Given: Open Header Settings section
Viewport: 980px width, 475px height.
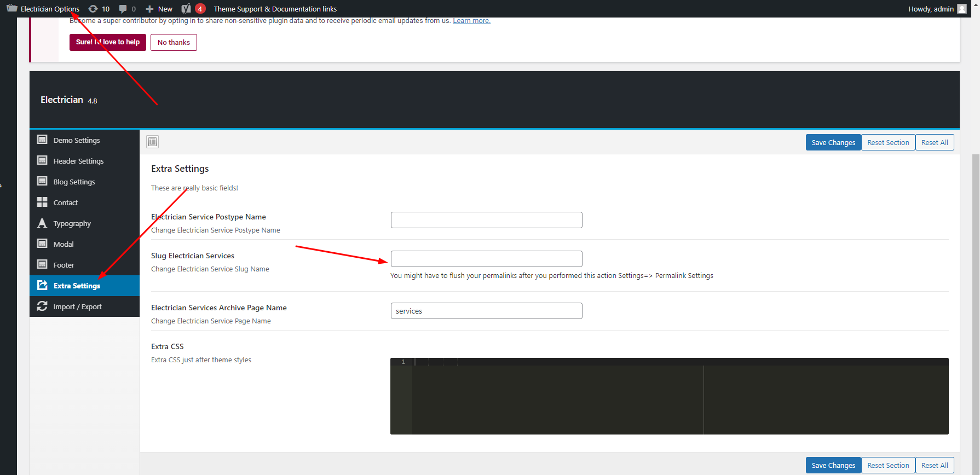Looking at the screenshot, I should (x=85, y=161).
